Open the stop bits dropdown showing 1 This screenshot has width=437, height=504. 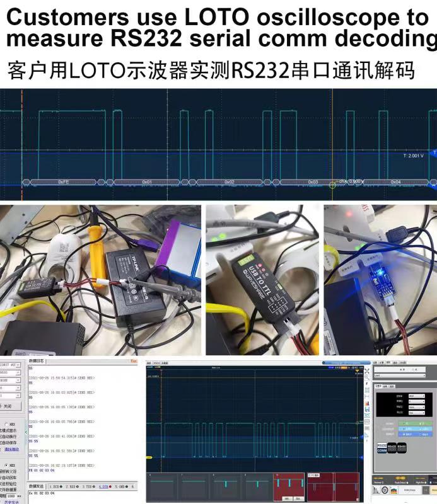click(x=10, y=396)
